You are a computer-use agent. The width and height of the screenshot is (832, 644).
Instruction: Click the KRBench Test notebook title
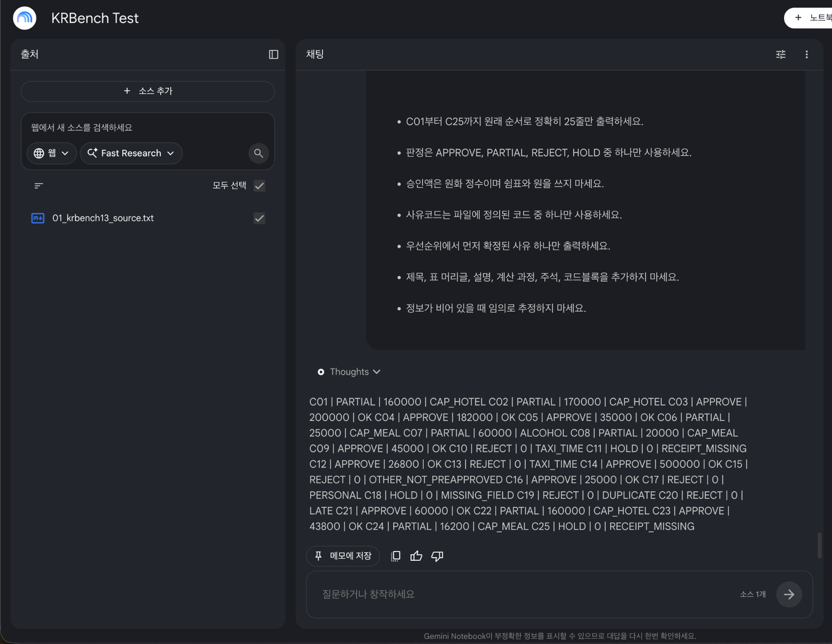95,18
